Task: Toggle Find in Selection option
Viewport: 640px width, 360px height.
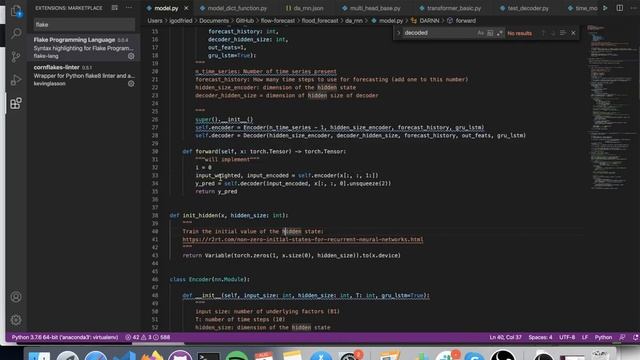Action: (563, 33)
